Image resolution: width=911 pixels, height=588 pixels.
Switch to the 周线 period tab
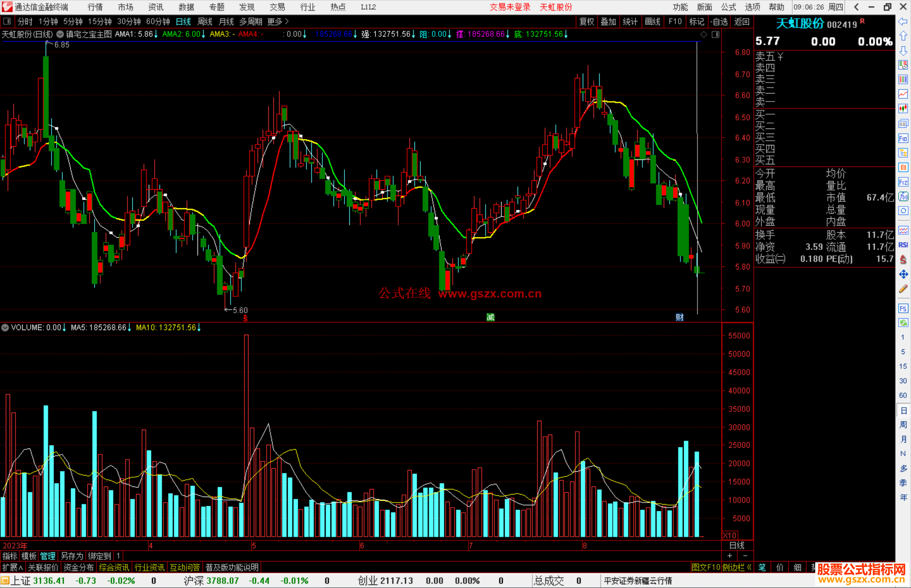click(205, 21)
